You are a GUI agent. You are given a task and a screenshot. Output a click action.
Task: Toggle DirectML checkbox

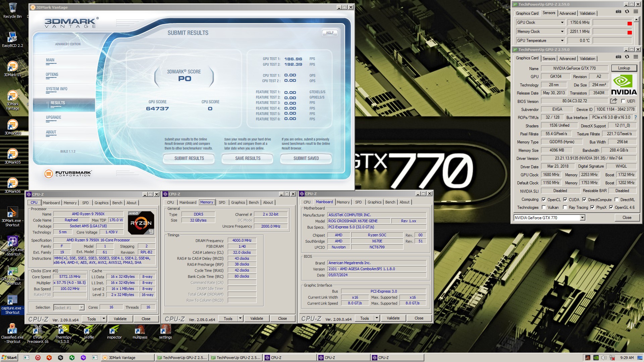point(616,199)
